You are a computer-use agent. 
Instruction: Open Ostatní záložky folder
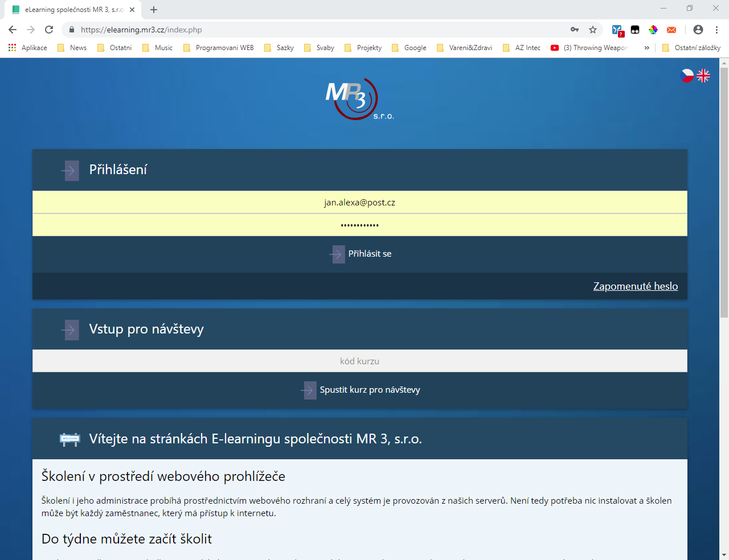pos(691,48)
